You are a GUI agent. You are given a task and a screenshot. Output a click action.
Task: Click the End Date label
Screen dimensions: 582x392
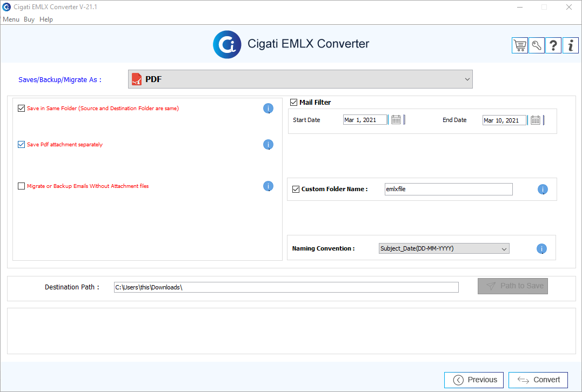[x=454, y=120]
